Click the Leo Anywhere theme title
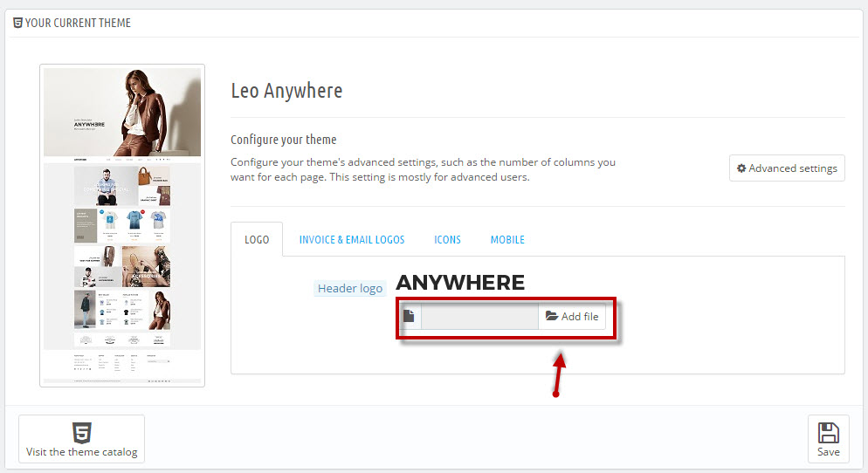The image size is (868, 473). [286, 91]
